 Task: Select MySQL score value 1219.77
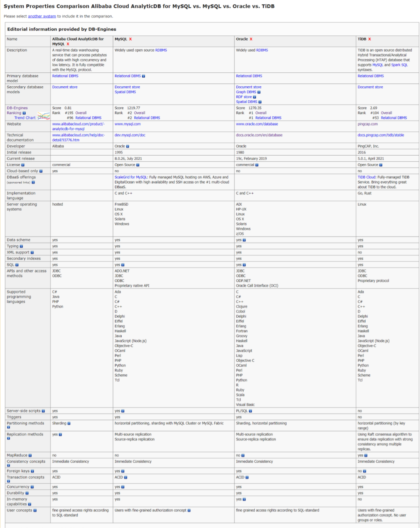pos(133,108)
